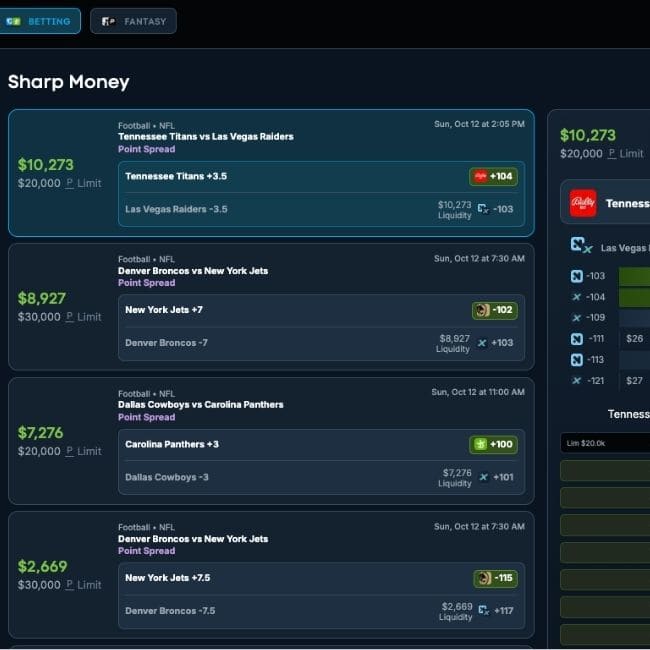This screenshot has width=650, height=650.
Task: Click the New York Jets +7 label
Action: coord(164,310)
